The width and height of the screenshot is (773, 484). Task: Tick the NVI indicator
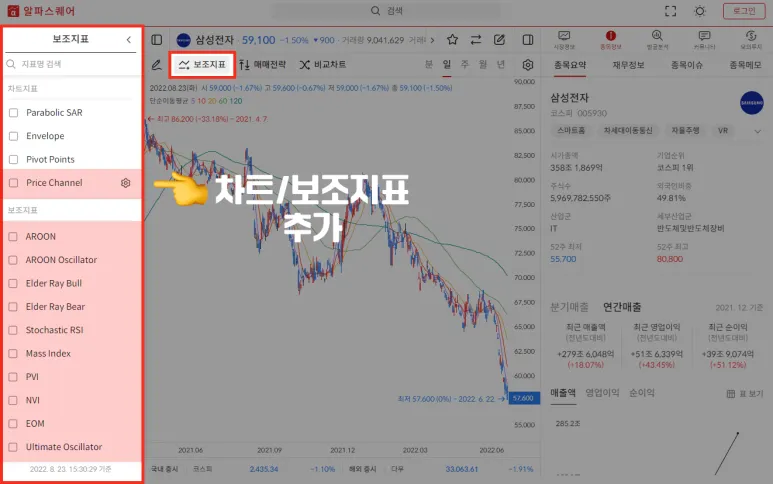pyautogui.click(x=13, y=400)
